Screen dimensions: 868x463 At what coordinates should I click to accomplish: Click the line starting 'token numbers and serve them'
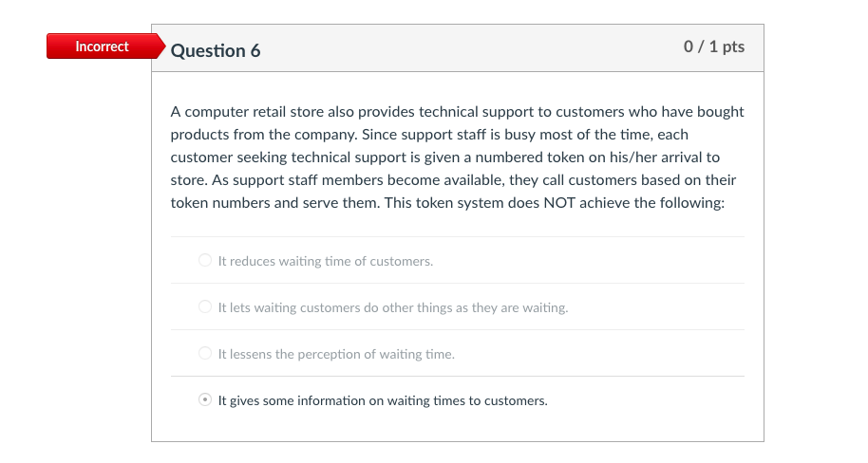pos(447,203)
